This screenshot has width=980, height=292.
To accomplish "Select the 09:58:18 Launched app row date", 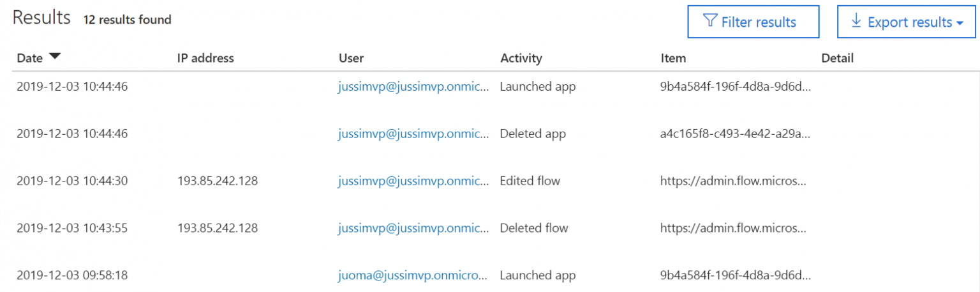I will pos(73,275).
